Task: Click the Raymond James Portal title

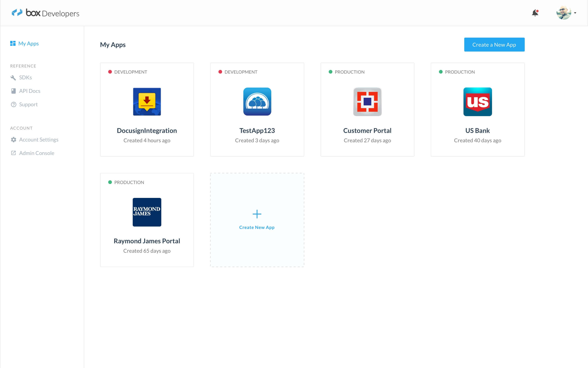Action: coord(147,241)
